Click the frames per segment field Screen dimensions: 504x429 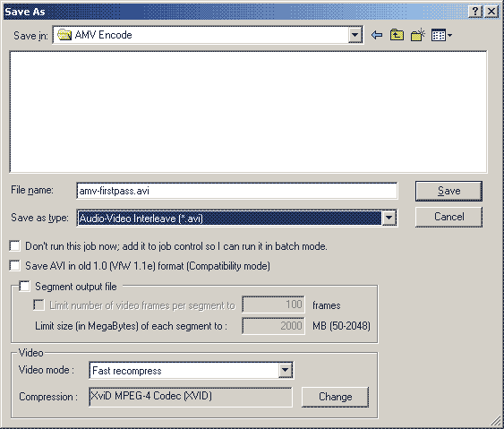(273, 305)
